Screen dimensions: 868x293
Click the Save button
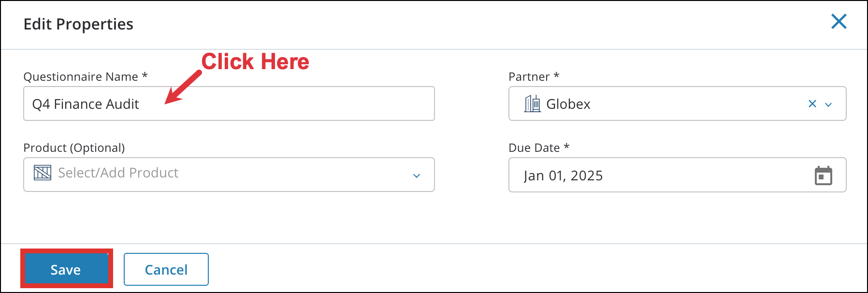pyautogui.click(x=66, y=269)
